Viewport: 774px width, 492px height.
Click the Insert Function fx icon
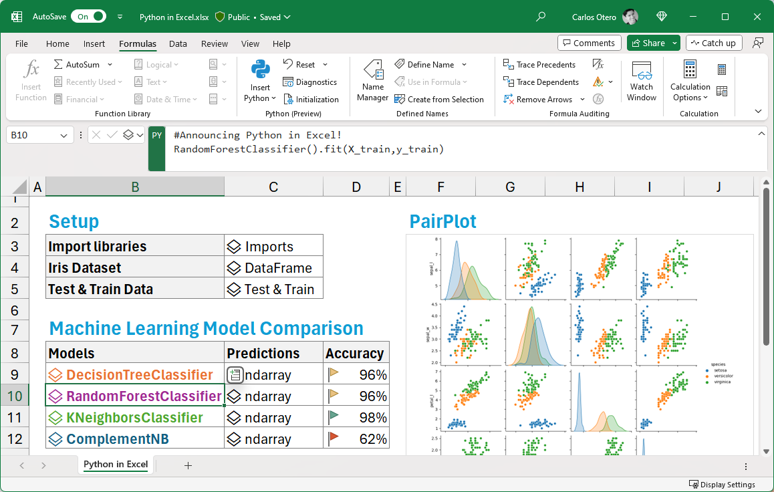point(31,69)
